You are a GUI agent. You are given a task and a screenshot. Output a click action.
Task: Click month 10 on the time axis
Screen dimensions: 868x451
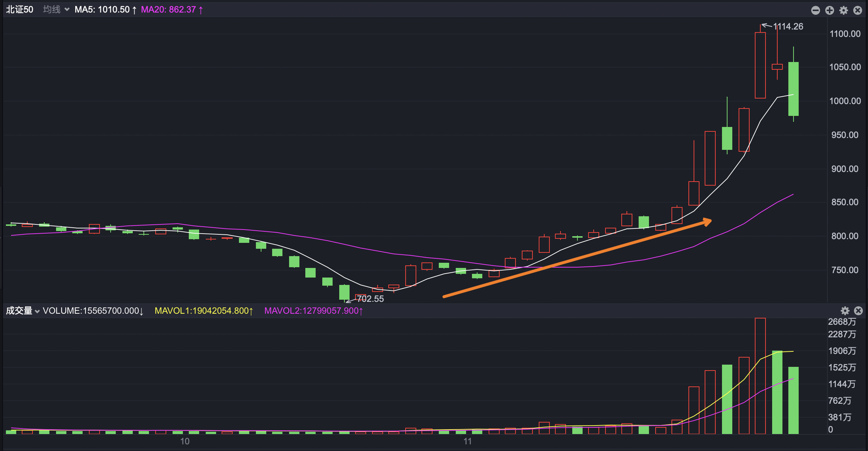tap(185, 441)
